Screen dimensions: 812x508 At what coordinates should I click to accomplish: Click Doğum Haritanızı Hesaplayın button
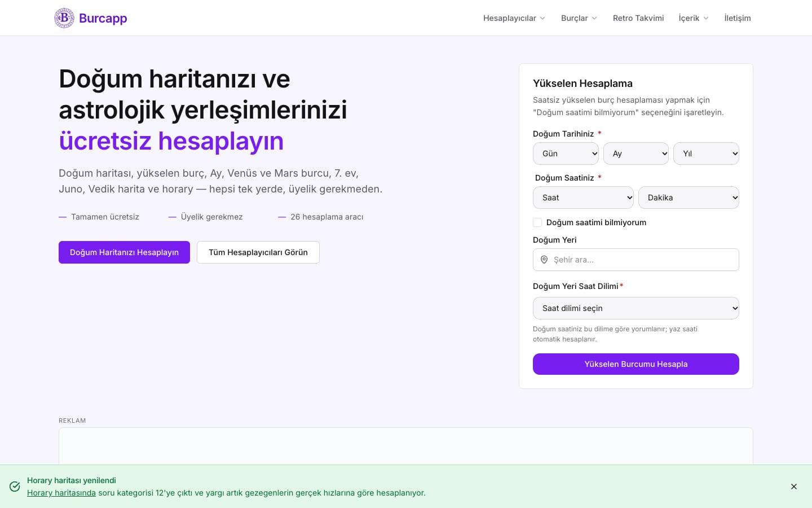(124, 252)
